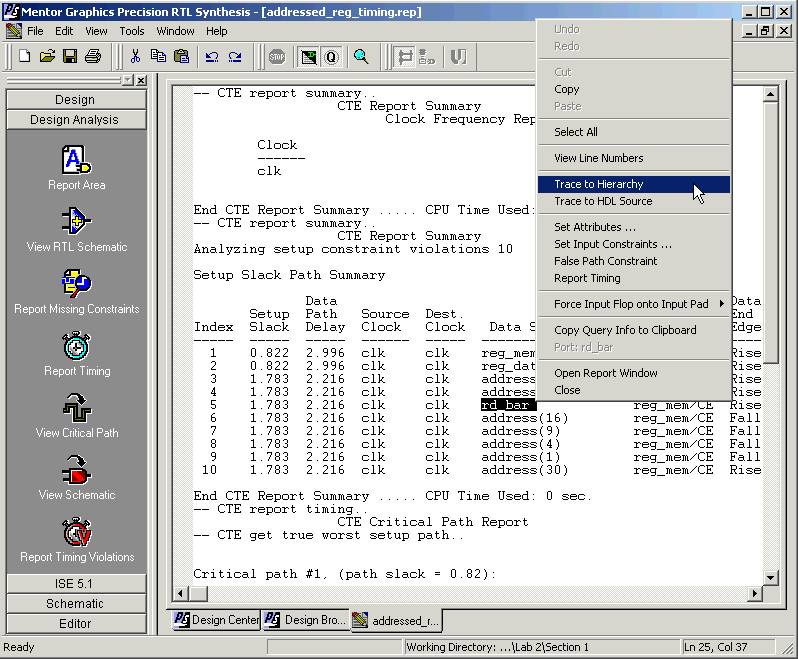Screen dimensions: 798x659
Task: Choose Report Timing in context menu
Action: pyautogui.click(x=634, y=278)
